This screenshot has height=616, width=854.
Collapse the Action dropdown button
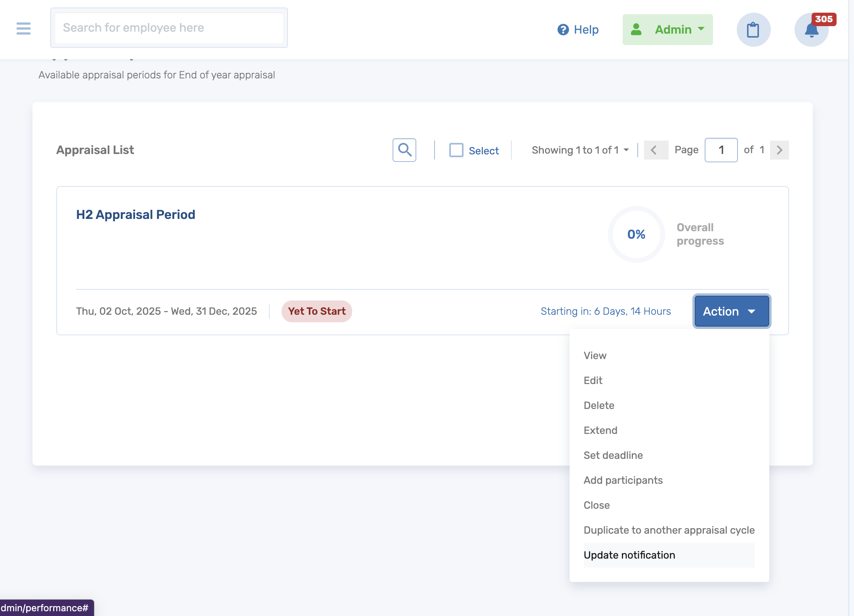point(731,311)
